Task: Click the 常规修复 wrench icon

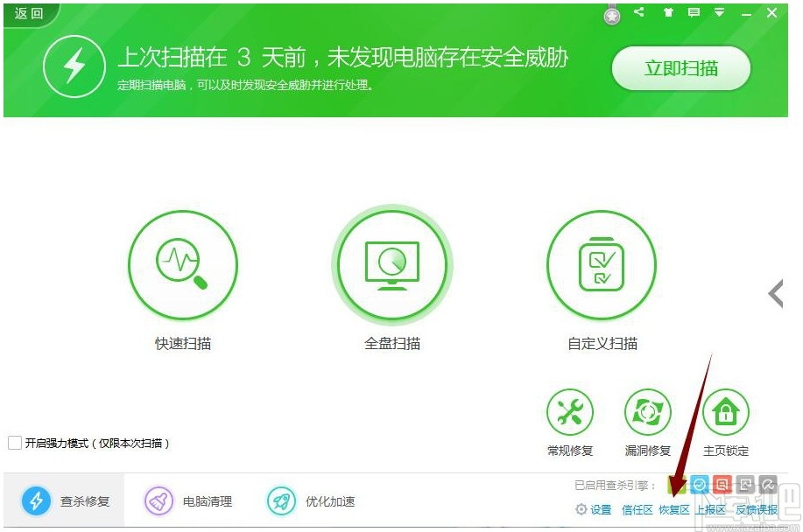Action: coord(570,411)
